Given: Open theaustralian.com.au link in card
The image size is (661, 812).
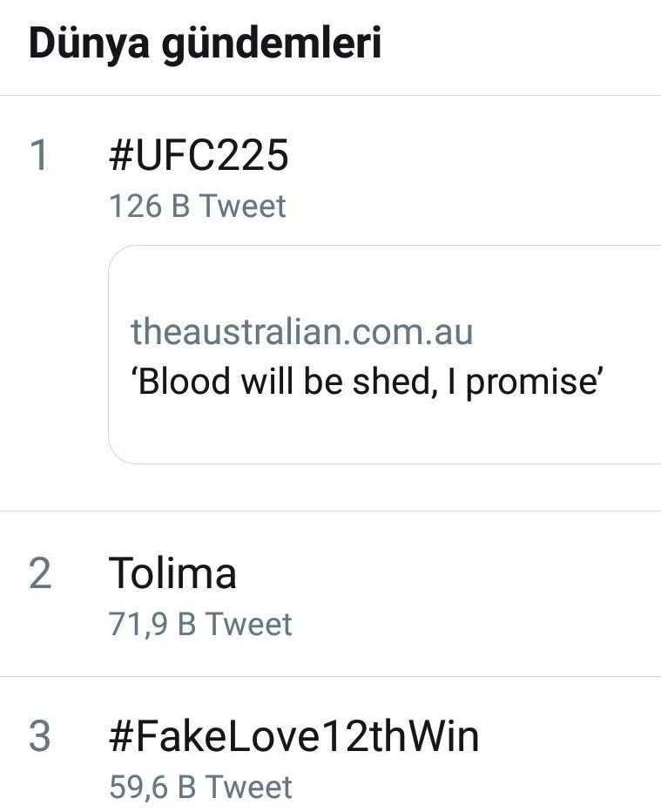Looking at the screenshot, I should (x=301, y=331).
